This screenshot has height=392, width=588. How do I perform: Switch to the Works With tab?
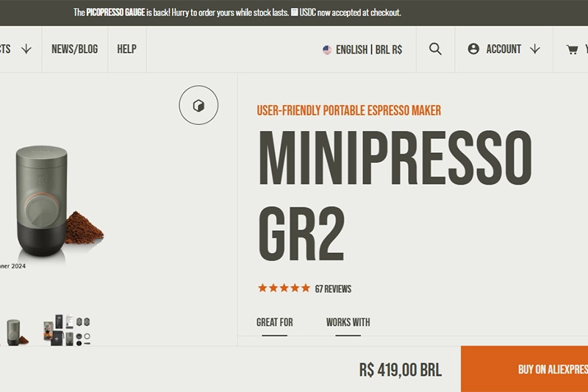click(348, 322)
